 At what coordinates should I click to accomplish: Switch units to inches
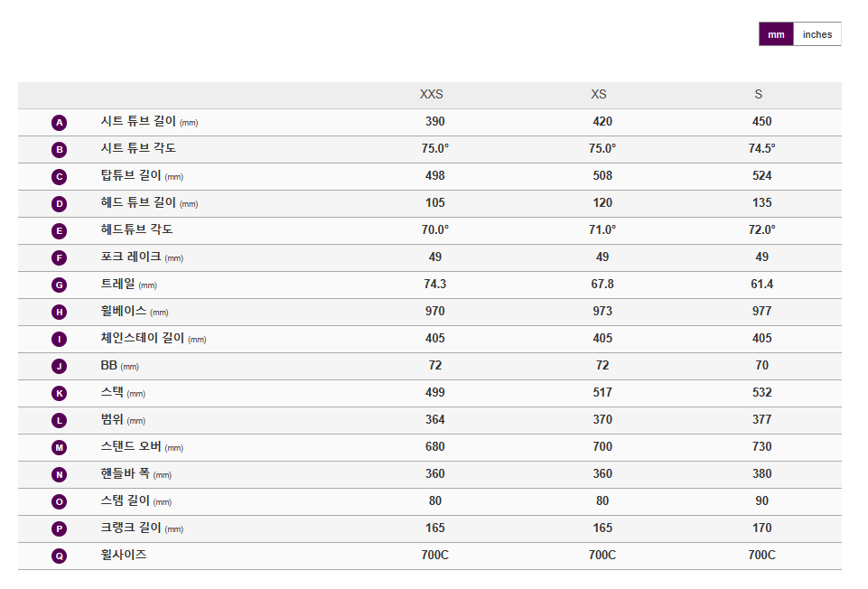click(817, 34)
